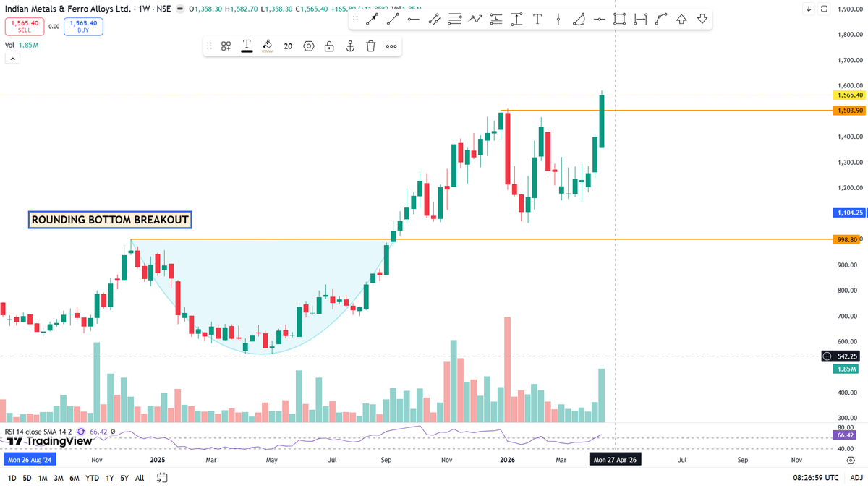The height and width of the screenshot is (488, 868).
Task: Toggle ADJ adjusted data mode in status bar
Action: point(857,477)
